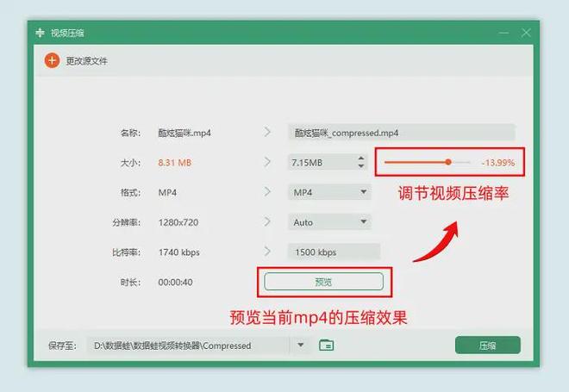The width and height of the screenshot is (569, 392).
Task: Click the unfilled end of the compression slider track
Action: [x=461, y=162]
